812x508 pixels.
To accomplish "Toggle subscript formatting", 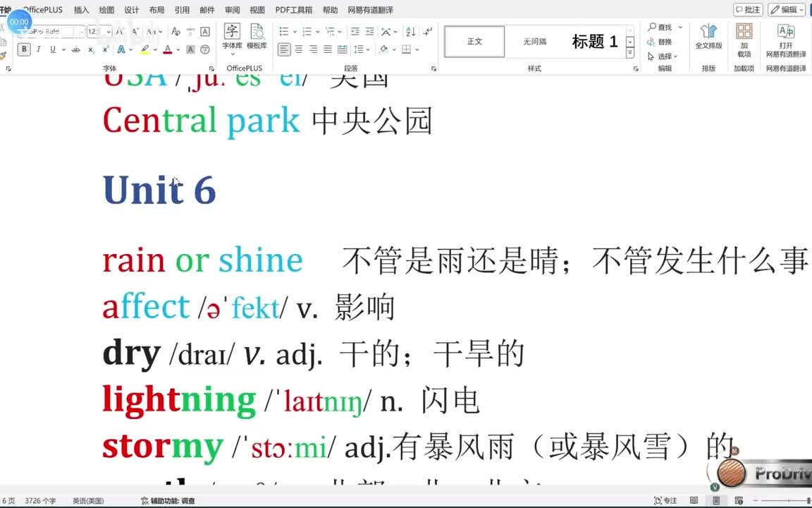I will pos(91,50).
